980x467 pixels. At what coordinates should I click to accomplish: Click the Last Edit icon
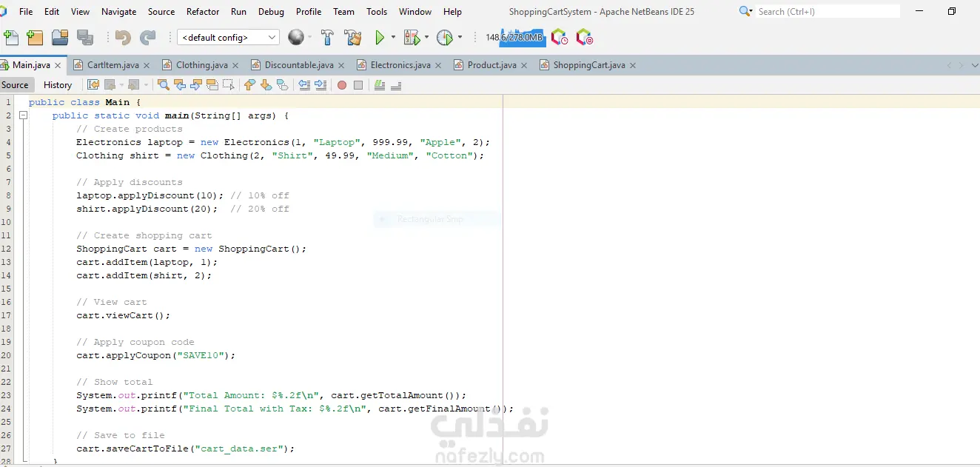click(93, 85)
